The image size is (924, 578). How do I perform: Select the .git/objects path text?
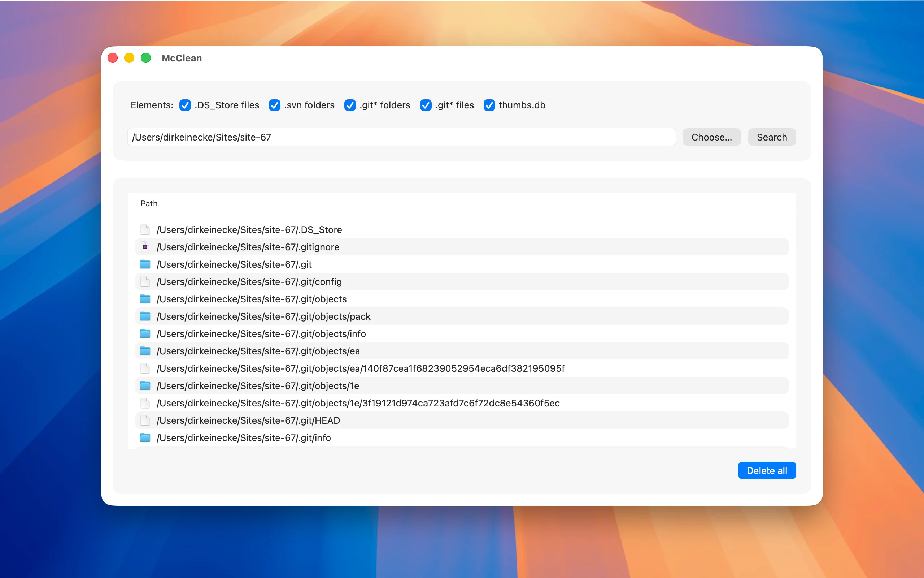pyautogui.click(x=252, y=299)
